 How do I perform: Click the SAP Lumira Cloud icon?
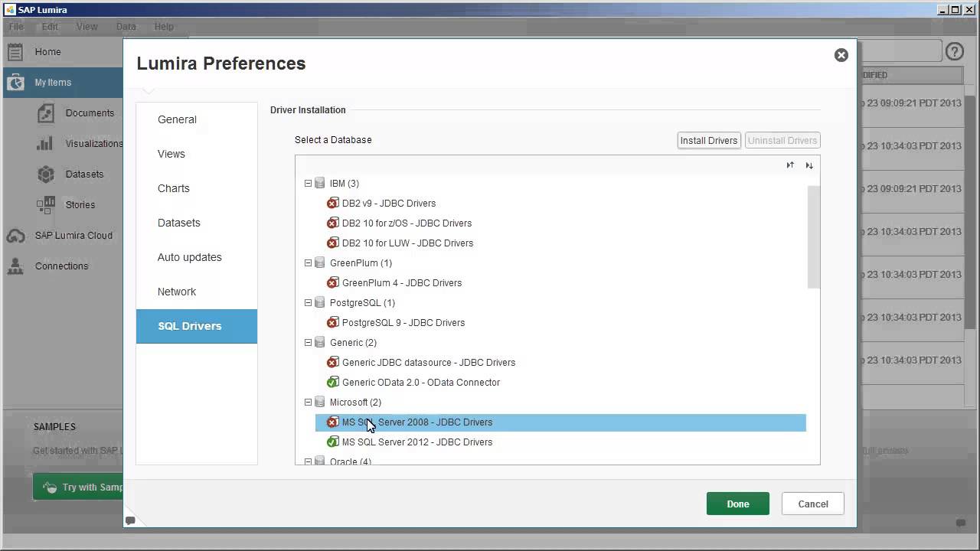[x=15, y=236]
